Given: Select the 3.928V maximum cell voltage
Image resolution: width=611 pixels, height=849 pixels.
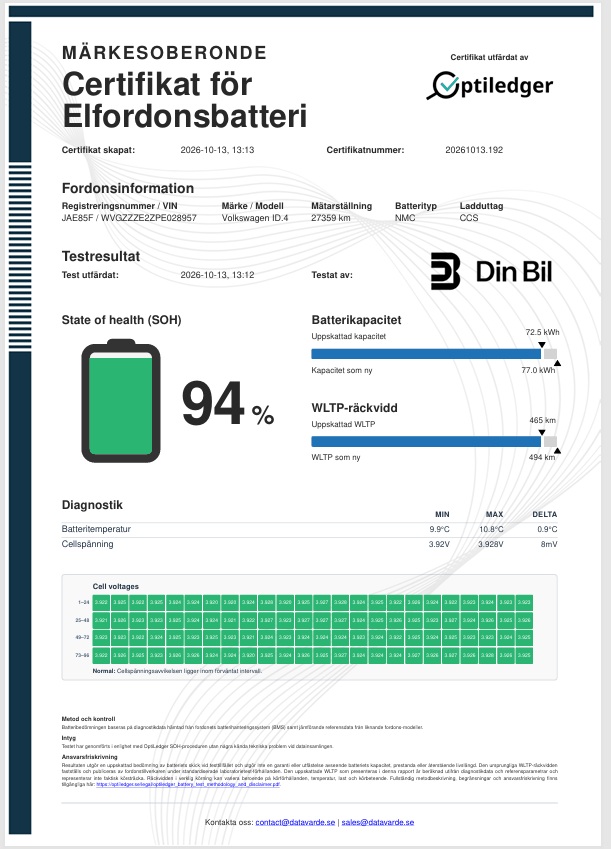Looking at the screenshot, I should (x=490, y=544).
